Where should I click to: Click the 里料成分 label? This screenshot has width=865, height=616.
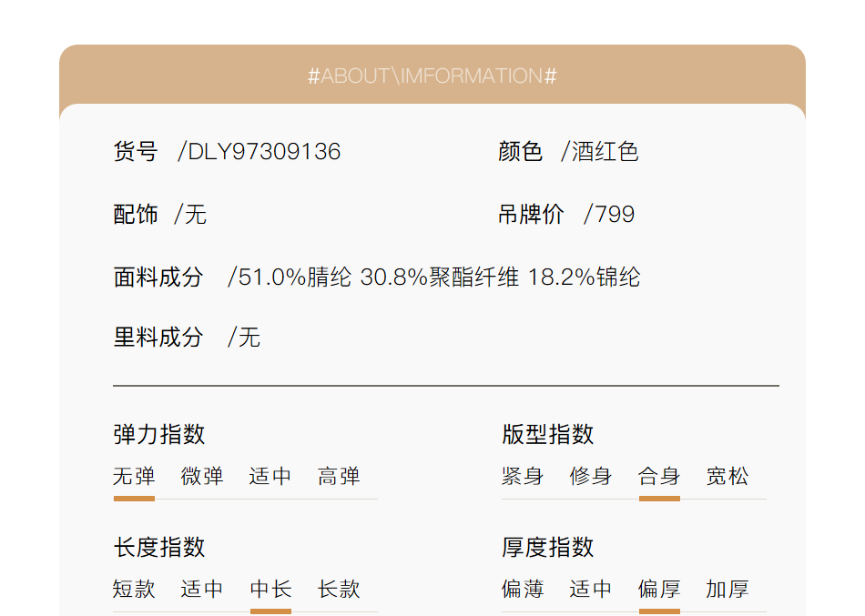(x=158, y=337)
